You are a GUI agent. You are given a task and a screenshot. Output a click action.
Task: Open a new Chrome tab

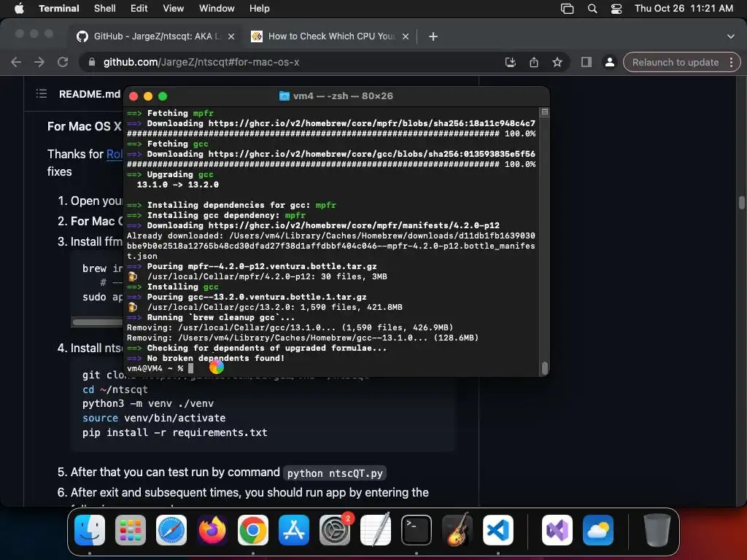point(433,36)
